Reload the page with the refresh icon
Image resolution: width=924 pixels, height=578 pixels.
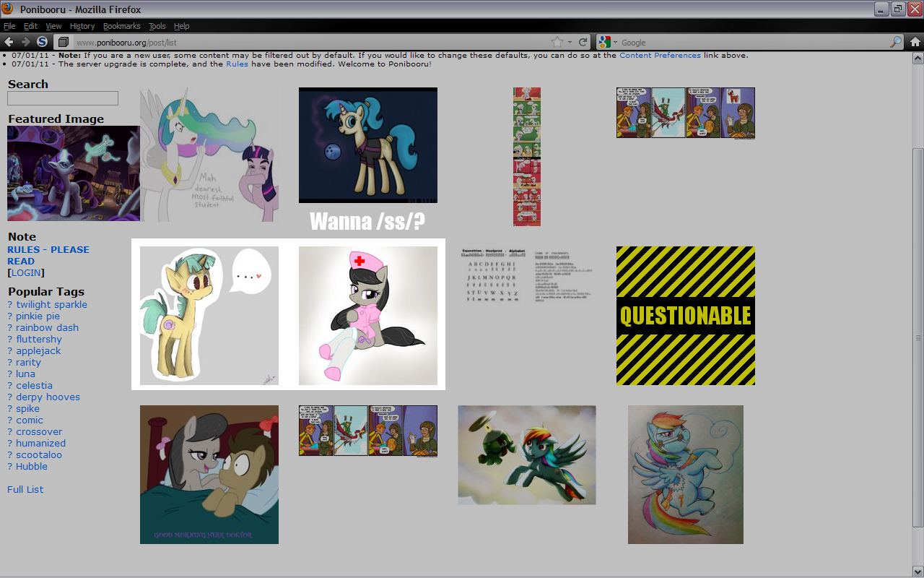tap(583, 42)
